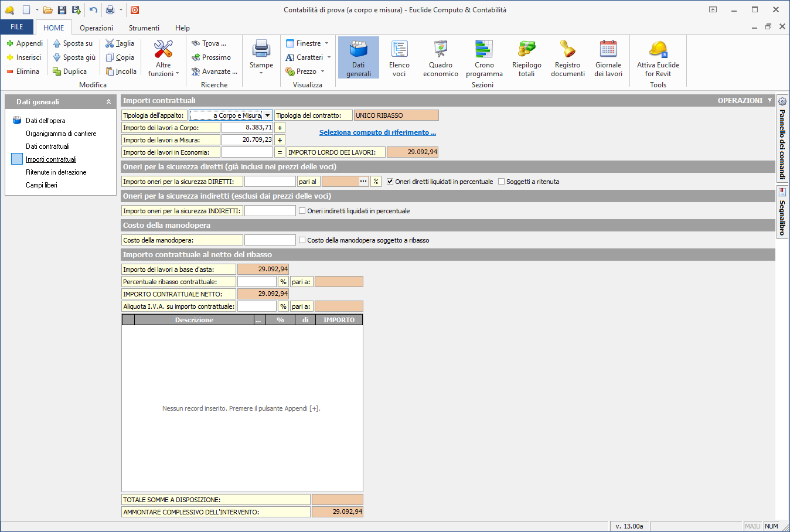790x532 pixels.
Task: Open the FILE menu tab
Action: (x=17, y=27)
